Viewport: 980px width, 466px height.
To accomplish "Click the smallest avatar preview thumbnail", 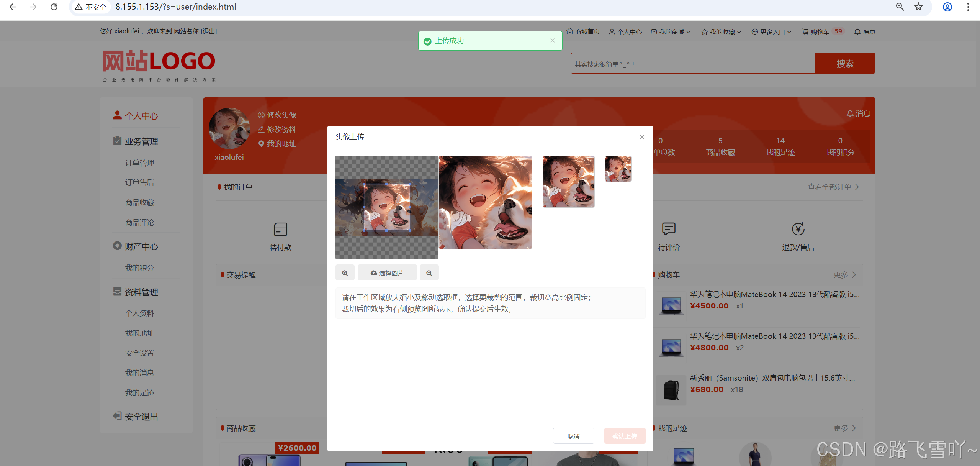I will (x=618, y=169).
